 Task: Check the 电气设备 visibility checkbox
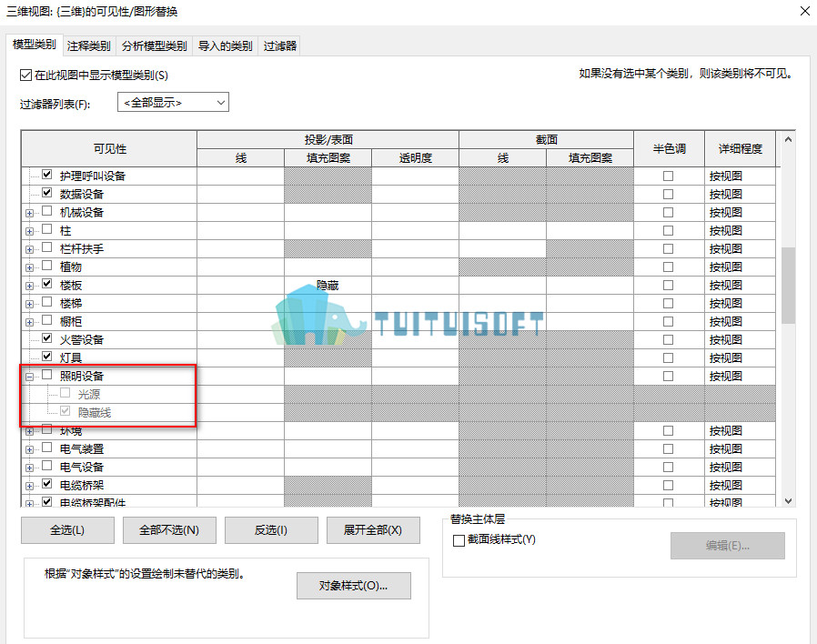[47, 466]
